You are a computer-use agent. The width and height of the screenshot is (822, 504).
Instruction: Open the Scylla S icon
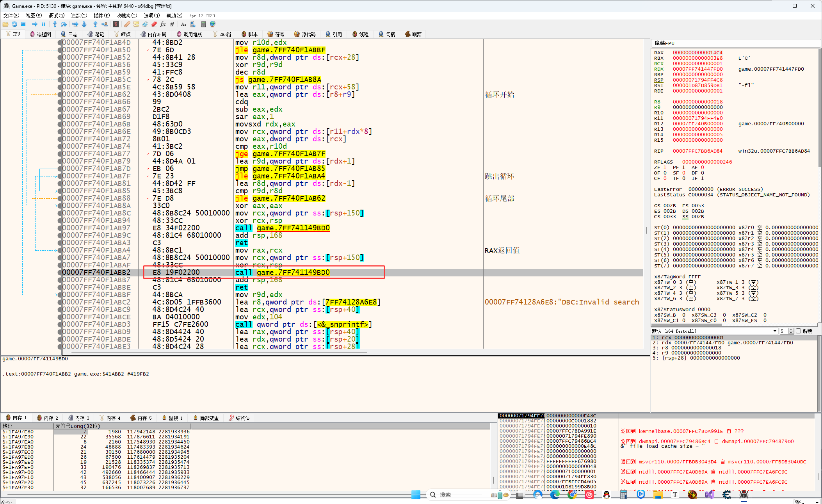click(116, 24)
